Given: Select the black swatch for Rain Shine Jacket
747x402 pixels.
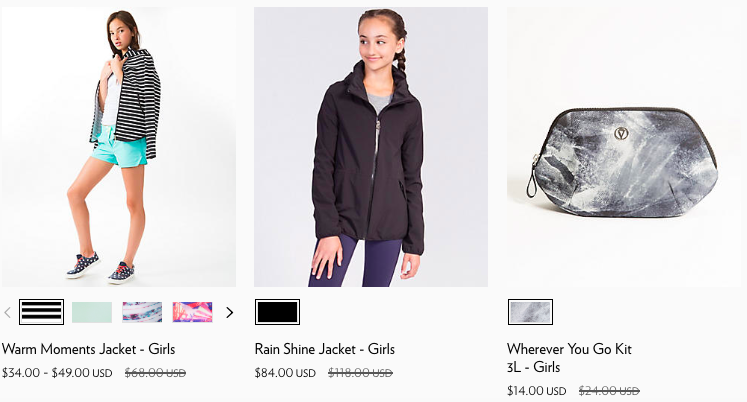Looking at the screenshot, I should click(277, 312).
